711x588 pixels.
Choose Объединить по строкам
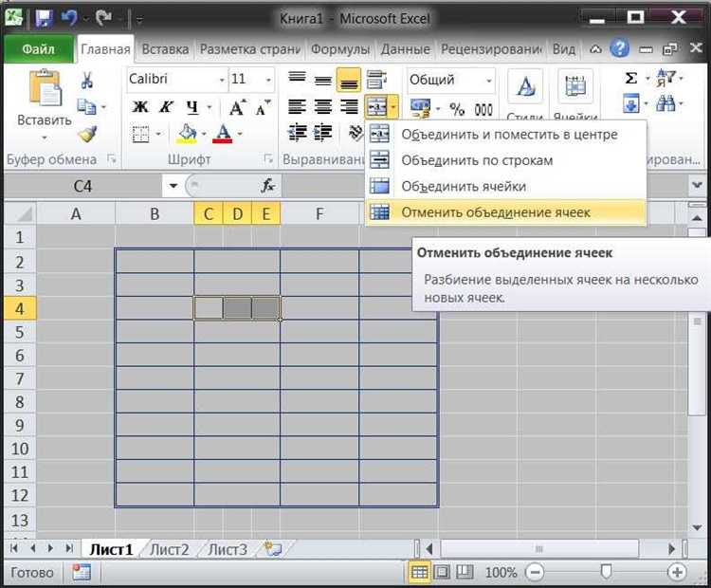click(505, 160)
